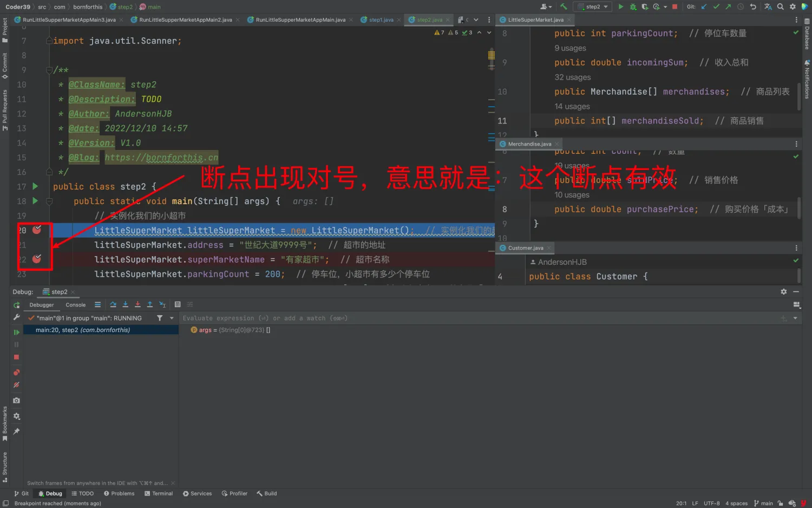Open the Profiler tool window button

coord(234,493)
